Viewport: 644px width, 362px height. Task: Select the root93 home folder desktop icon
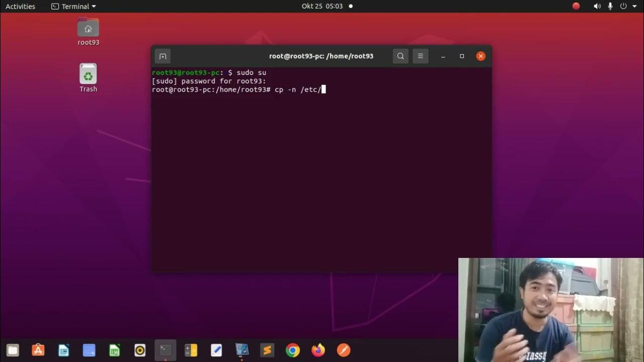point(88,32)
